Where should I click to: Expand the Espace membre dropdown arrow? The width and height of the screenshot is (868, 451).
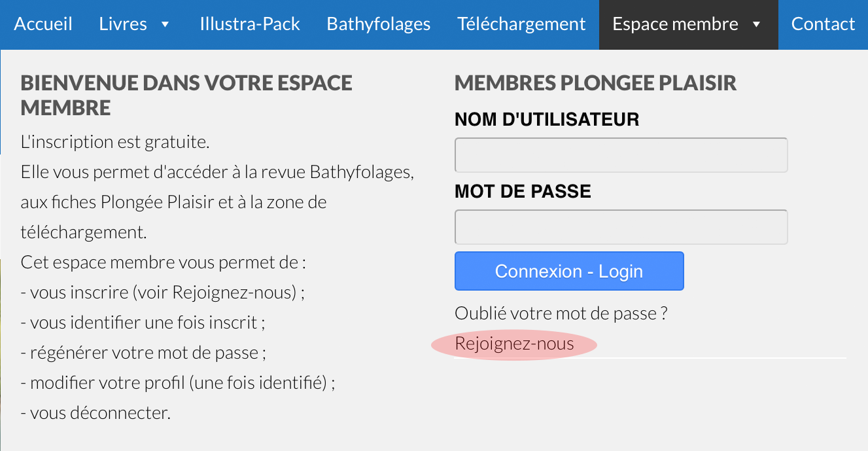click(x=756, y=24)
